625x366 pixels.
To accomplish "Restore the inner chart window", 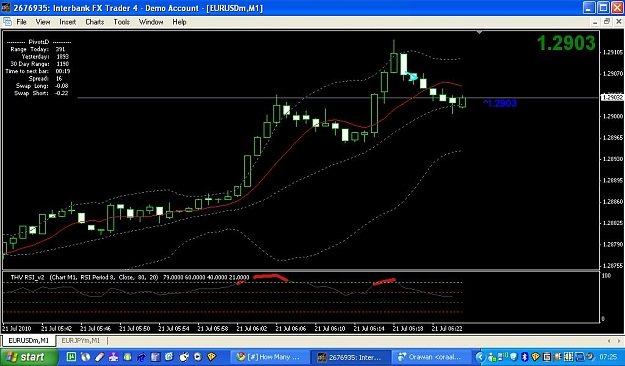I will click(607, 22).
